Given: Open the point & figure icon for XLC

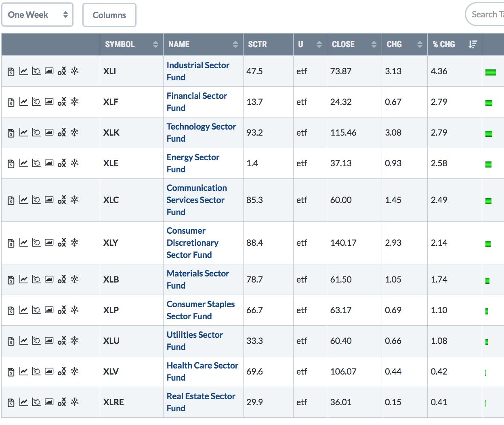Looking at the screenshot, I should (62, 200).
